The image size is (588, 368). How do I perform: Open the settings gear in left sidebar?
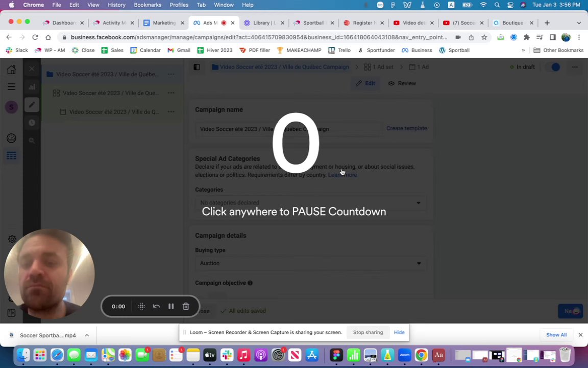pos(12,239)
